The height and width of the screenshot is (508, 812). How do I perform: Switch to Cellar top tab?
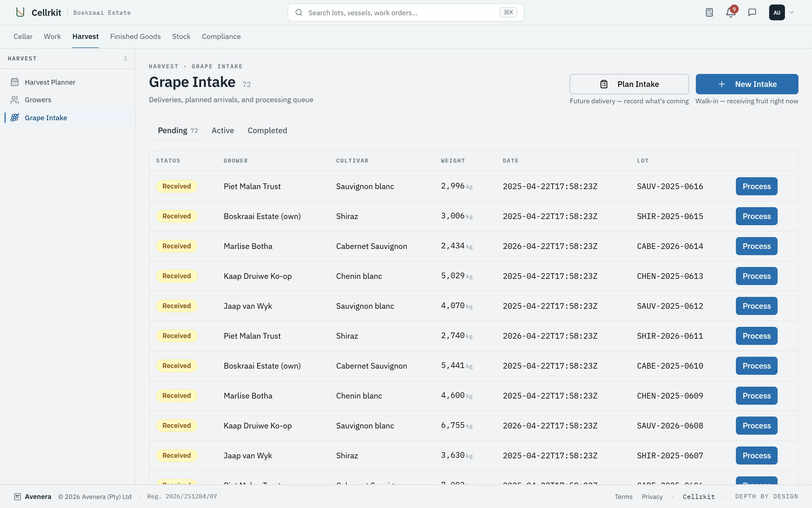(x=23, y=36)
